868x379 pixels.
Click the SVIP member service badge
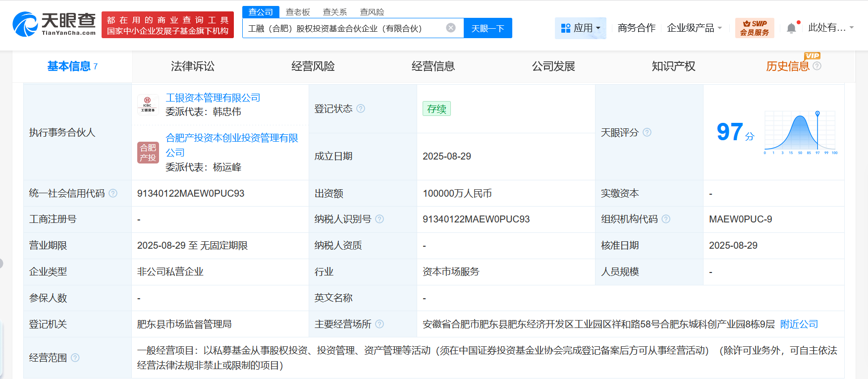[x=754, y=28]
